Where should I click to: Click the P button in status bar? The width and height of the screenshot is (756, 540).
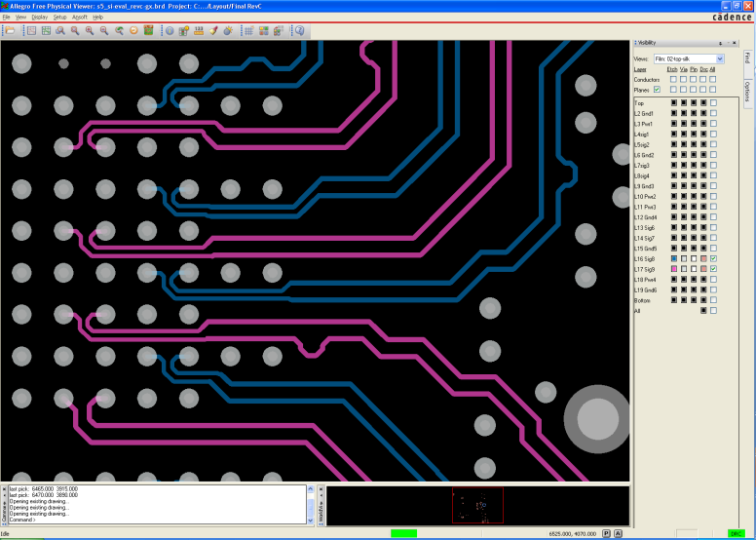pyautogui.click(x=606, y=533)
